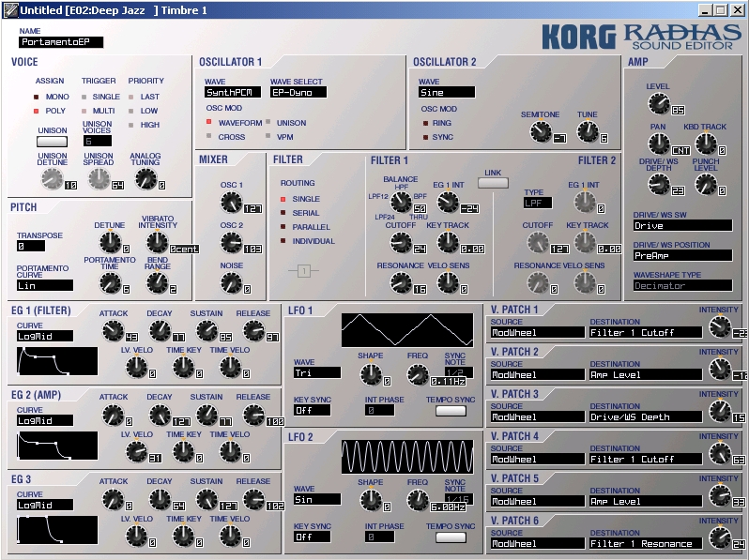
Task: Toggle SYNC on Oscillator 2
Action: click(x=425, y=137)
